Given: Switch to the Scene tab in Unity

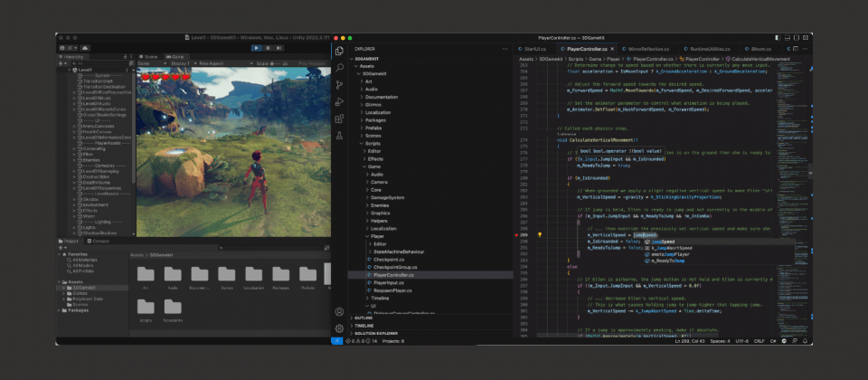Looking at the screenshot, I should 147,57.
